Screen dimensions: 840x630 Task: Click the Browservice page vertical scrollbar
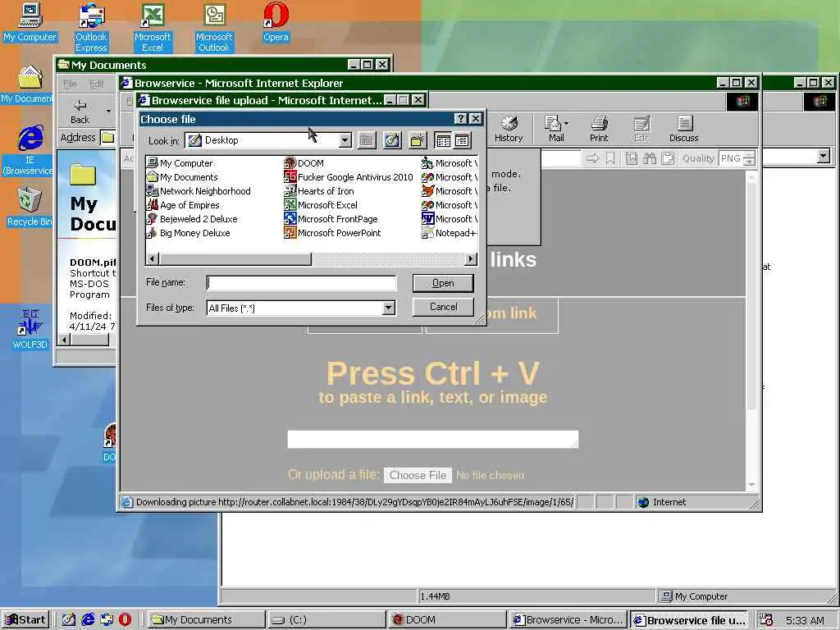coord(751,330)
